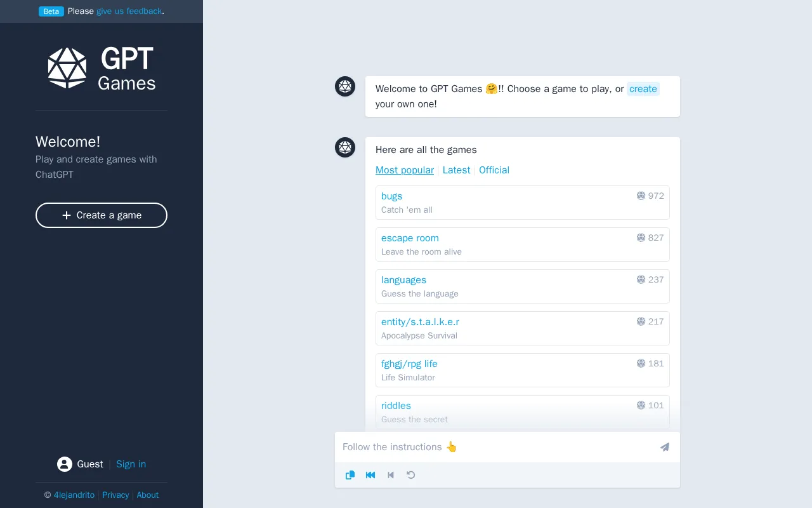Click the create link in the welcome message
This screenshot has width=812, height=508.
643,89
